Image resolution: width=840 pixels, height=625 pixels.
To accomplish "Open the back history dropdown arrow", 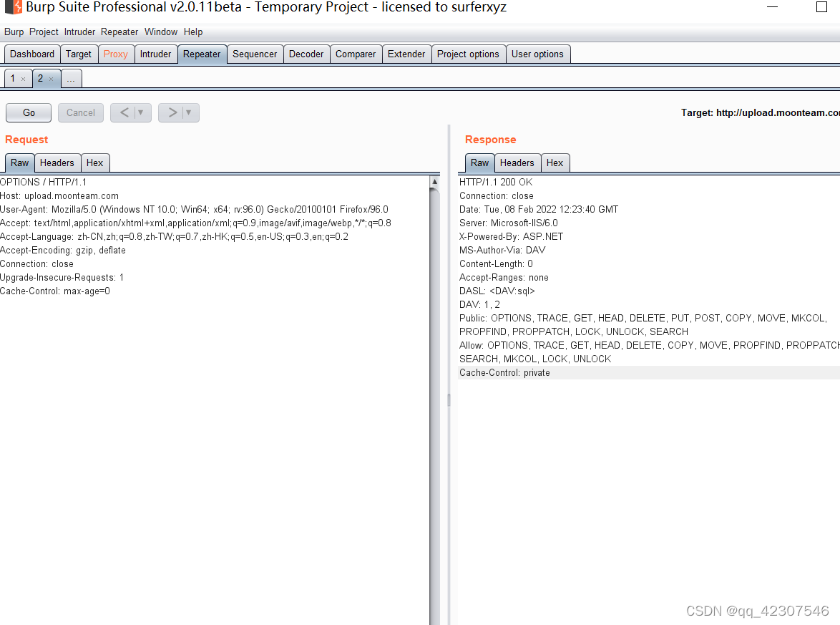I will 141,112.
